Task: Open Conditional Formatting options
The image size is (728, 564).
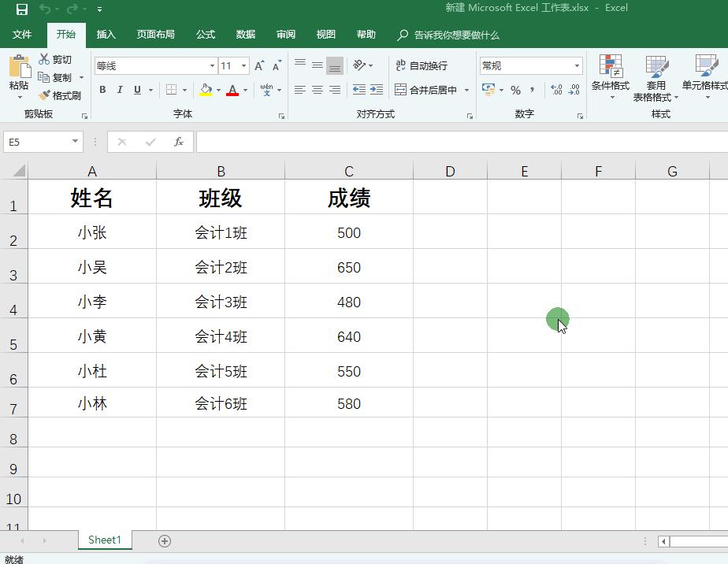Action: pos(611,77)
